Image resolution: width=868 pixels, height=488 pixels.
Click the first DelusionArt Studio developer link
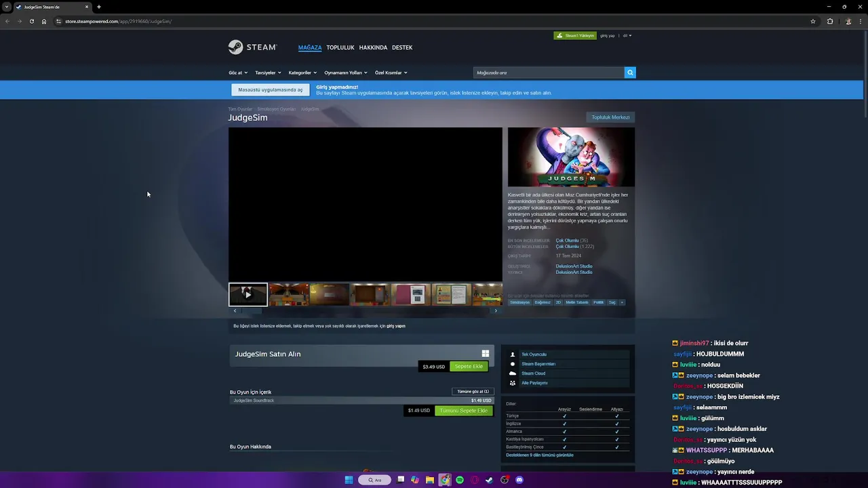coord(574,266)
